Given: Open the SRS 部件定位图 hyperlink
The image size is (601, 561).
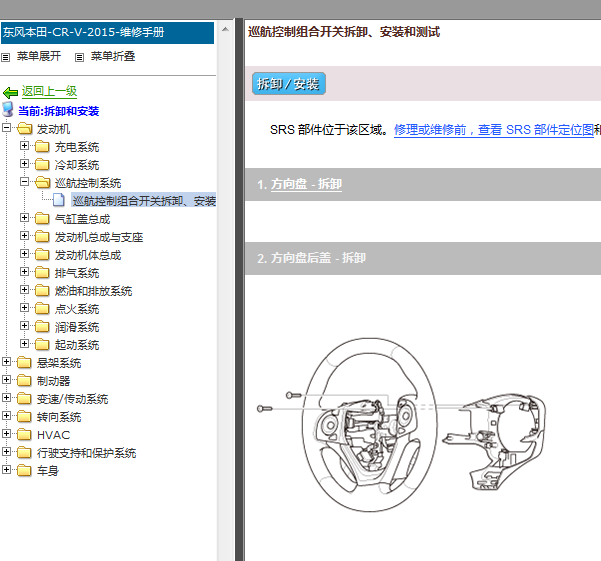Looking at the screenshot, I should (494, 130).
